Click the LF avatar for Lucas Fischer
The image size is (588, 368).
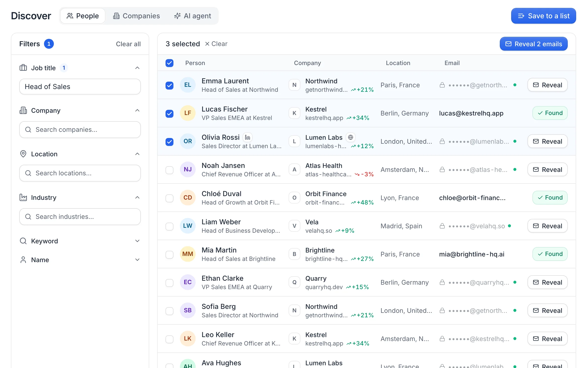pos(188,113)
